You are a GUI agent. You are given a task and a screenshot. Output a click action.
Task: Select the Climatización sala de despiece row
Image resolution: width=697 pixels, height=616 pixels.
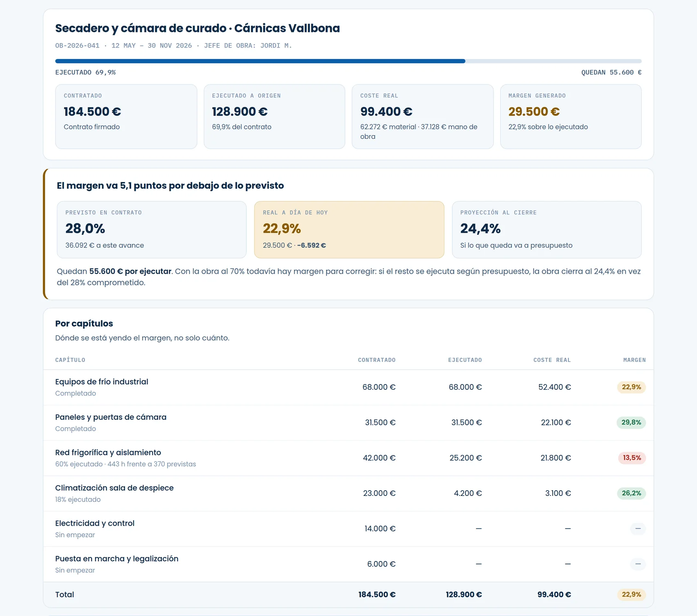click(x=348, y=493)
